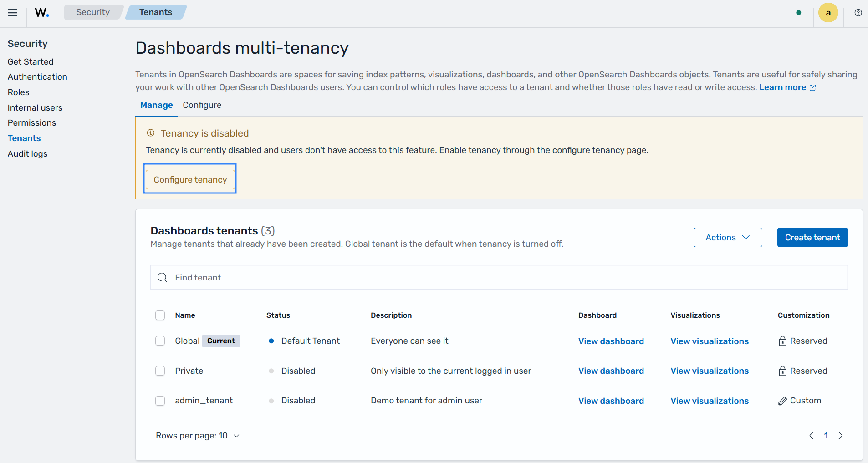Click the Dashboard column header
Viewport: 868px width, 463px height.
coord(597,315)
